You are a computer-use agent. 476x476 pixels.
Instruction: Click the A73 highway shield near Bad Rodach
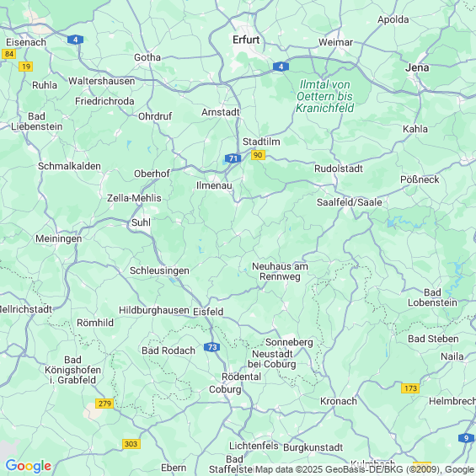212,347
